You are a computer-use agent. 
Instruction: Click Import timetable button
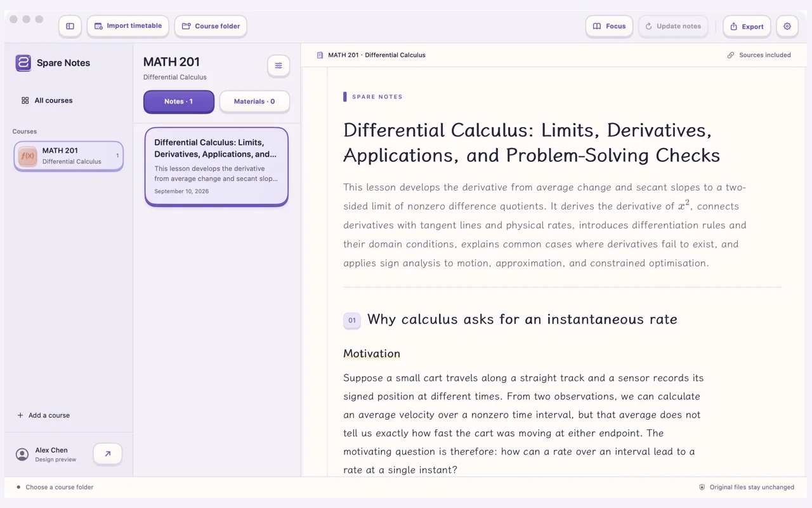coord(128,26)
